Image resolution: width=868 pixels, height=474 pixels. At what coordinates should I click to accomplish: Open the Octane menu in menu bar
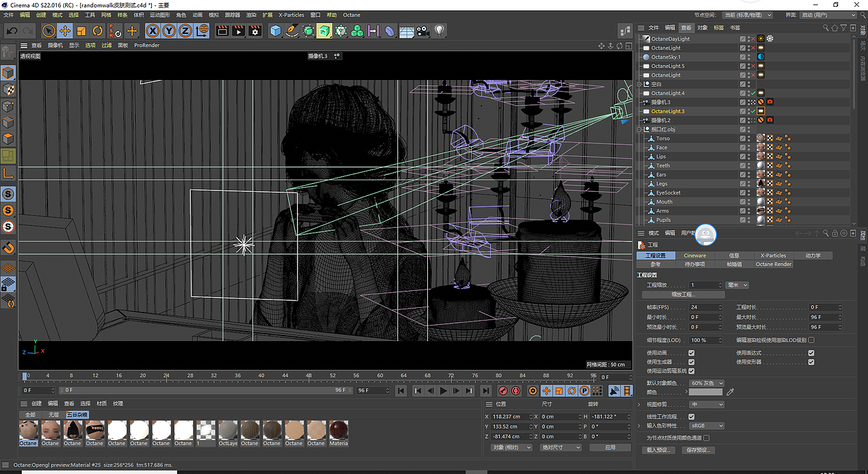pyautogui.click(x=351, y=14)
